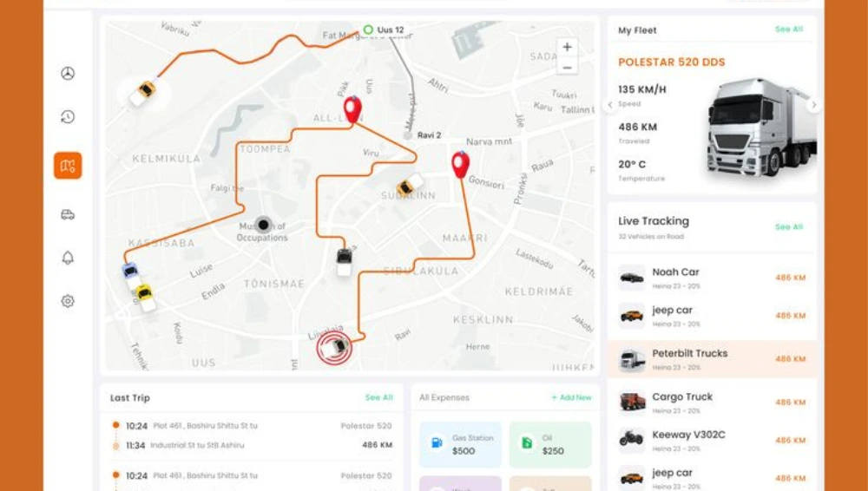Zoom out the map with minus button

click(567, 68)
